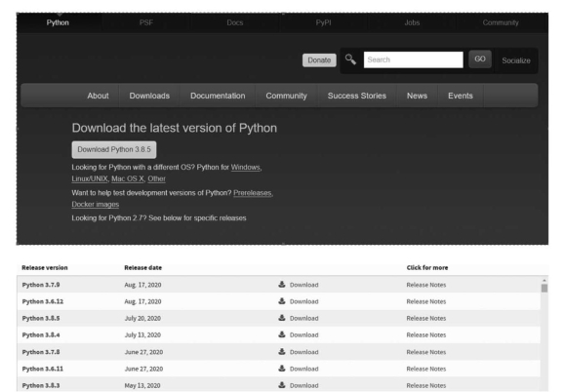Image resolution: width=565 pixels, height=392 pixels.
Task: Click download icon for Python 3.7.8
Action: [x=282, y=351]
